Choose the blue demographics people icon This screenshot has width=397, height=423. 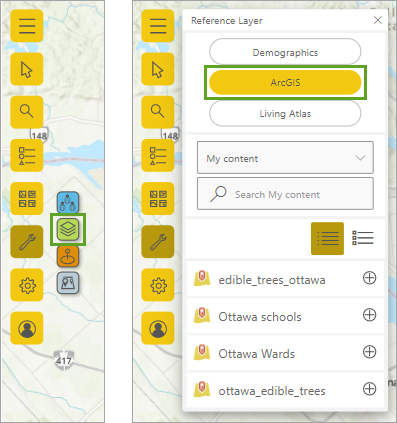(68, 202)
